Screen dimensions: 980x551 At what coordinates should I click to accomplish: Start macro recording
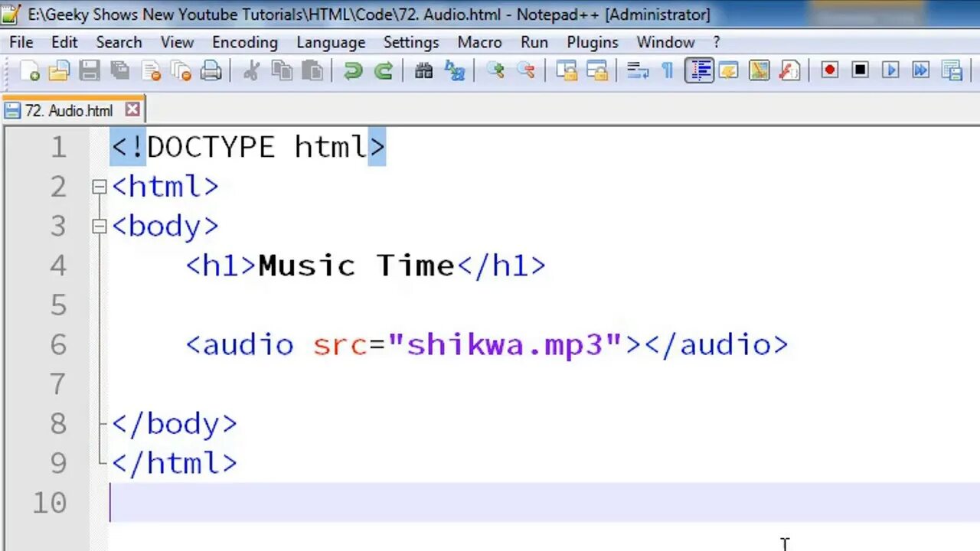(x=829, y=69)
